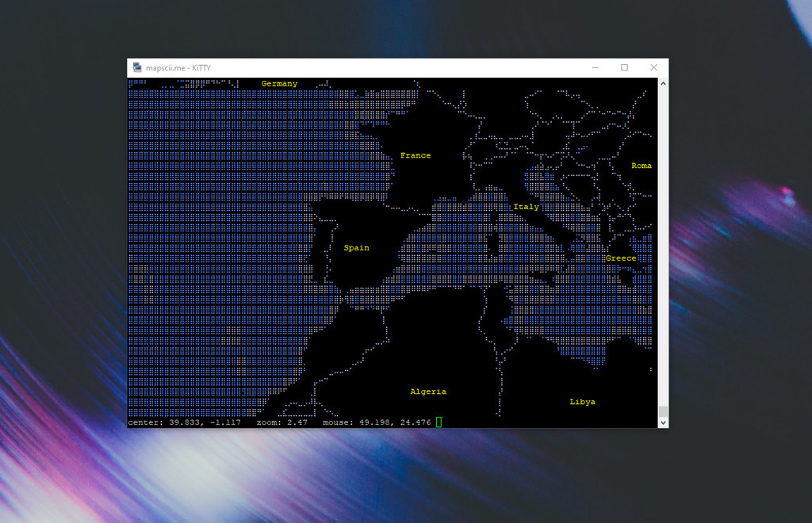Click the zoom level indicator showing 2.47

(283, 422)
